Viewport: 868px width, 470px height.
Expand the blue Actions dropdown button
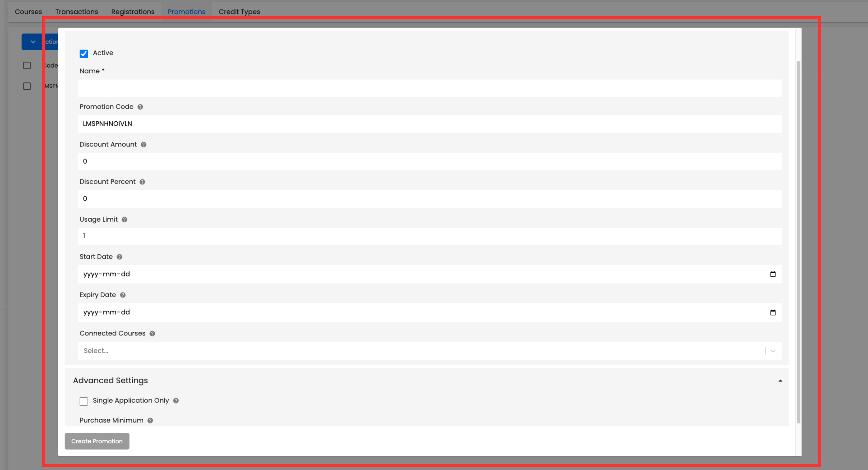[40, 42]
